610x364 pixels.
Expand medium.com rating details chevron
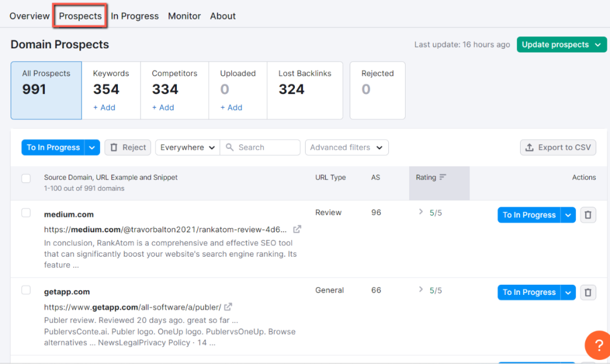[x=421, y=212]
